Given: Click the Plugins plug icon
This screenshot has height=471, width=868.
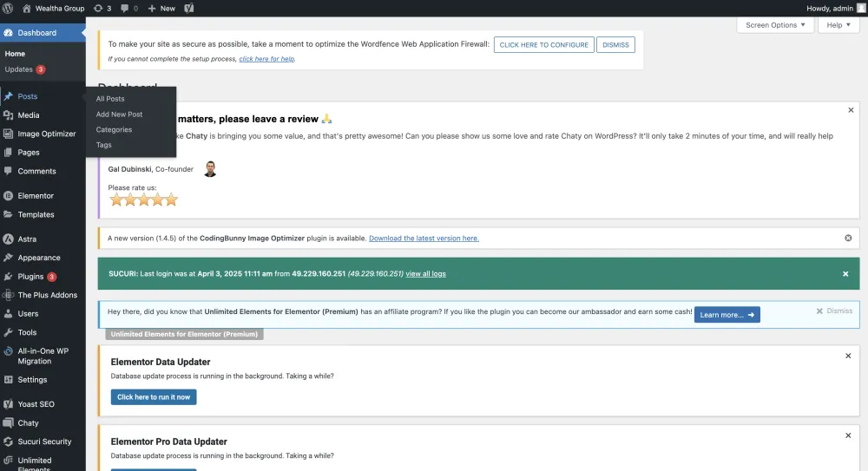Looking at the screenshot, I should click(x=9, y=276).
